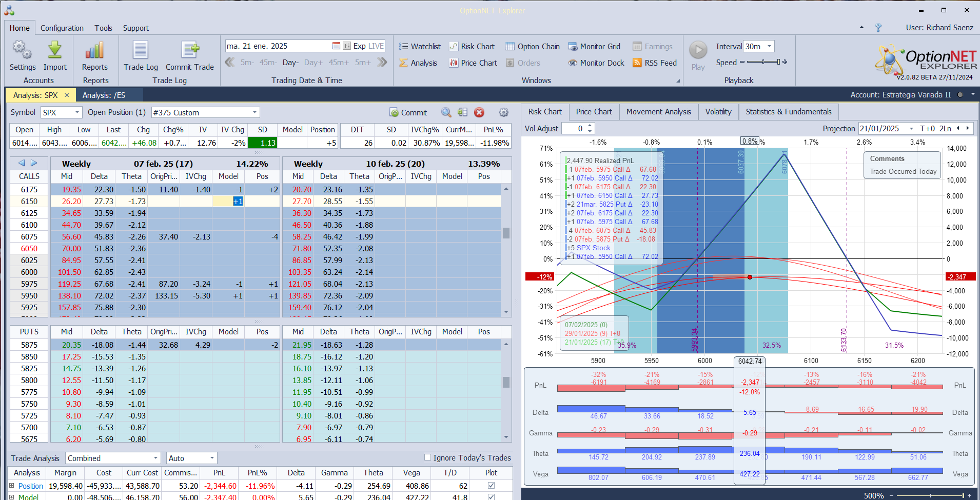Click the blue help question mark icon
The width and height of the screenshot is (980, 500).
pos(878,28)
